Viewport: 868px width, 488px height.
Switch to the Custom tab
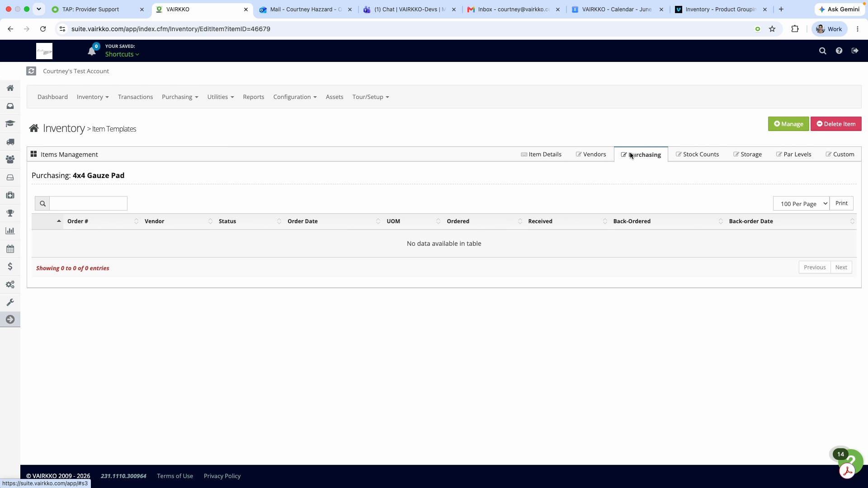coord(840,155)
